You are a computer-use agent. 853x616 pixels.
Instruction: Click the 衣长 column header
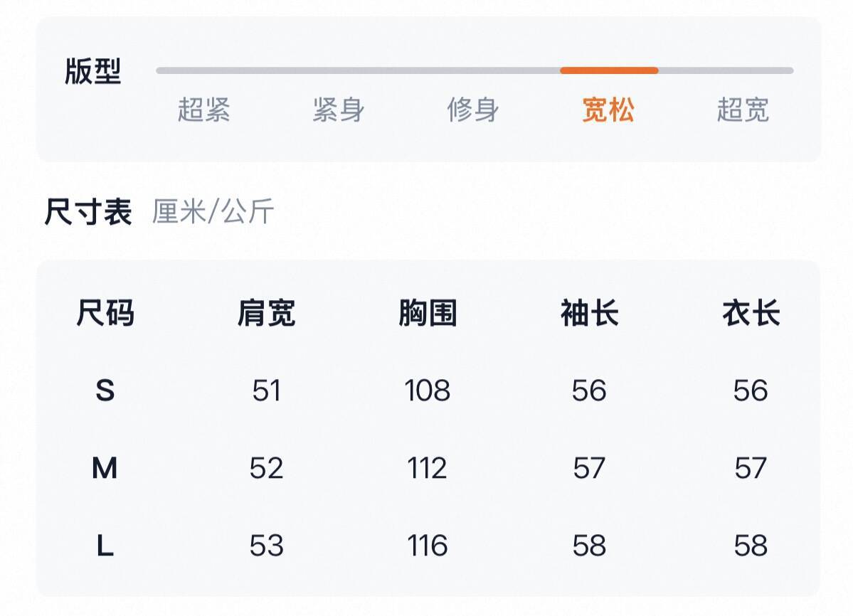(751, 312)
